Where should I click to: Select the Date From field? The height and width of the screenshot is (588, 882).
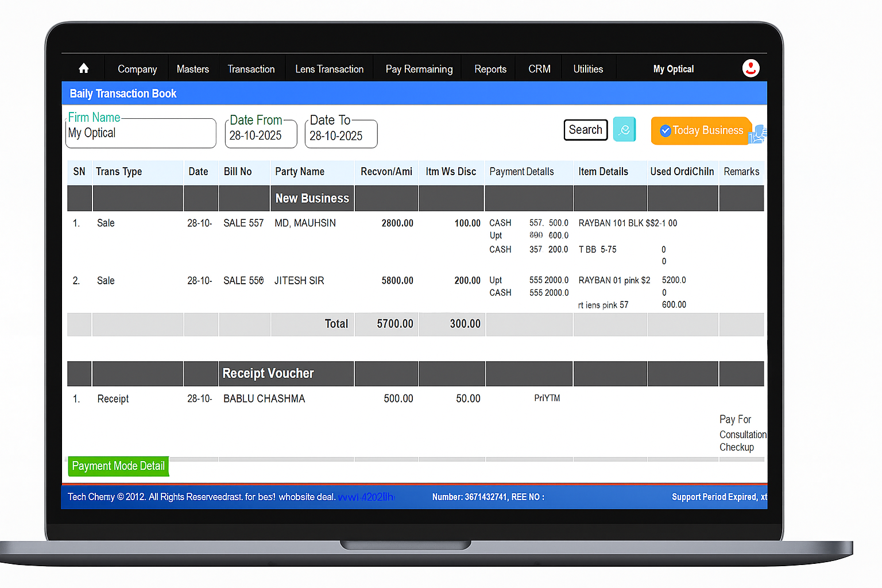260,136
